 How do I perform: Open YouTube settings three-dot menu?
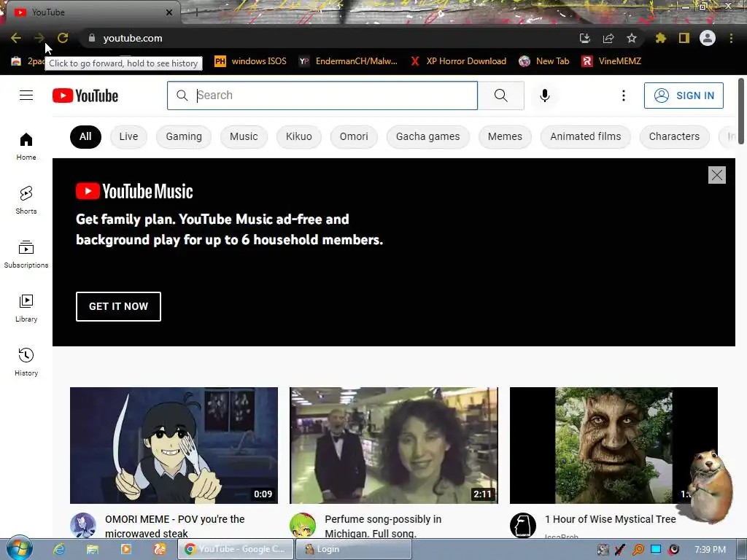coord(623,96)
